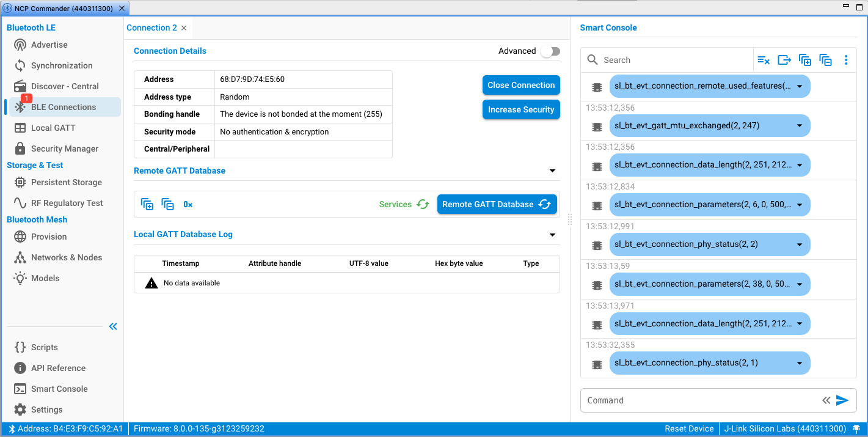Click the export console log icon
The height and width of the screenshot is (437, 868).
pos(784,60)
